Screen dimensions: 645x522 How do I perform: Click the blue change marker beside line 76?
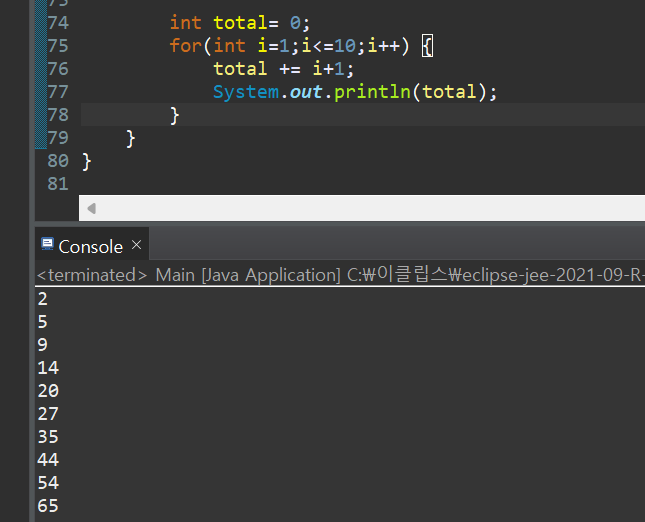click(40, 68)
